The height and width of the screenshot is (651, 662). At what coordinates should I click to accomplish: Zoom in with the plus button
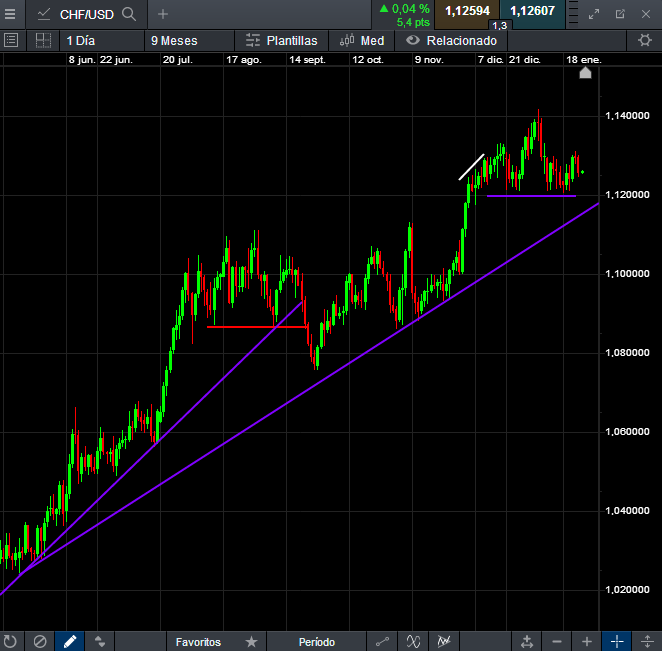tap(587, 642)
